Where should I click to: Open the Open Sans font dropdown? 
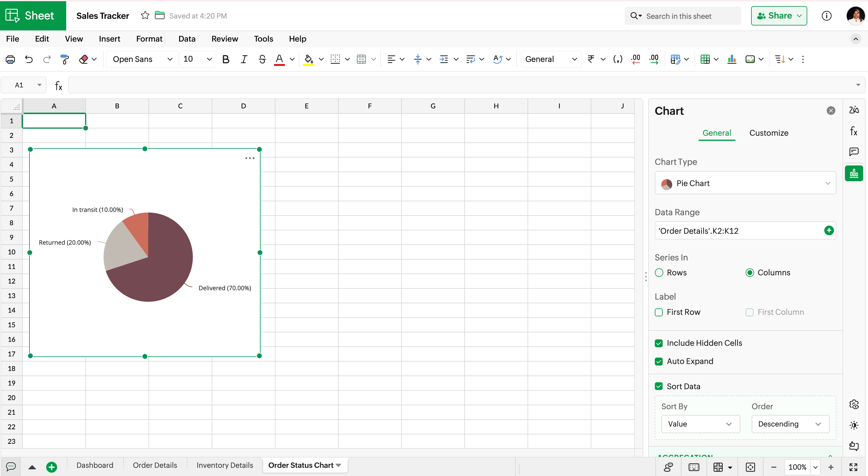coord(142,59)
